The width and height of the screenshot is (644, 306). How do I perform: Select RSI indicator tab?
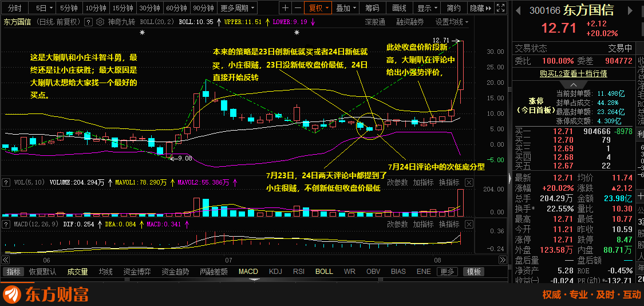tap(299, 272)
